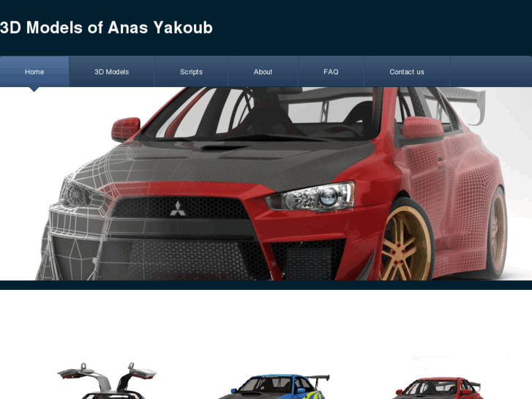Open the 3D Models menu item
The height and width of the screenshot is (399, 532).
(x=112, y=72)
